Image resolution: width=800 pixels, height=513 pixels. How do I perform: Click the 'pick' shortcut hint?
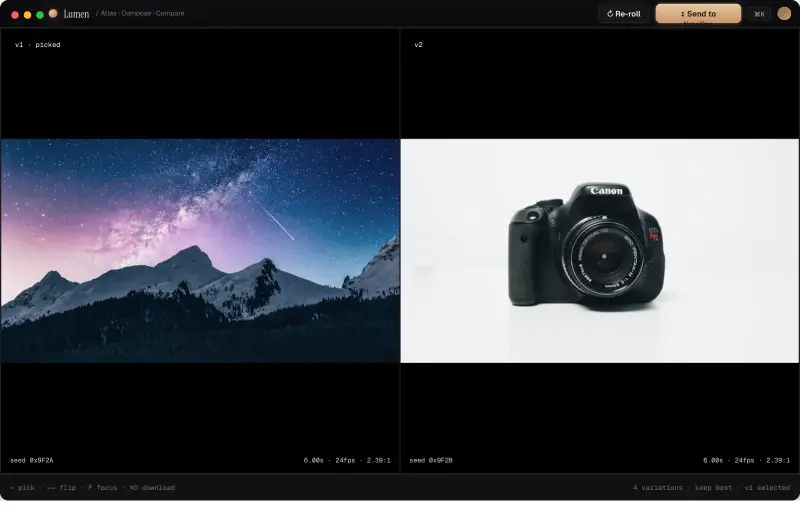(x=22, y=488)
